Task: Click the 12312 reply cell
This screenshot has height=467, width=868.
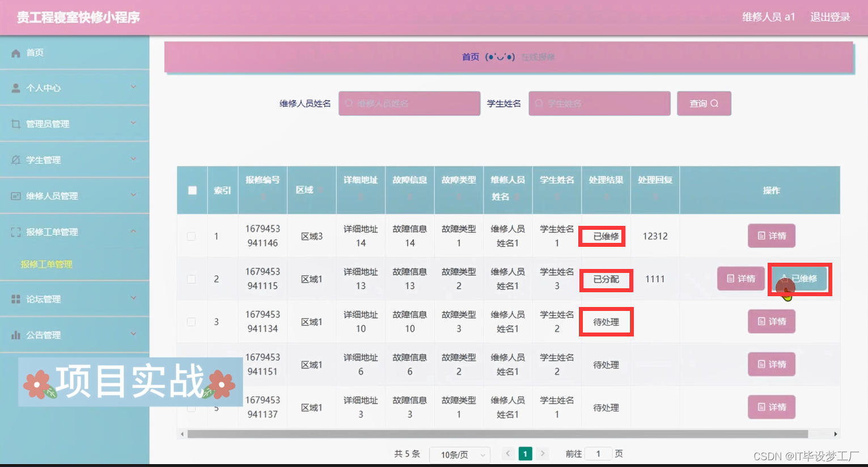Action: point(655,236)
